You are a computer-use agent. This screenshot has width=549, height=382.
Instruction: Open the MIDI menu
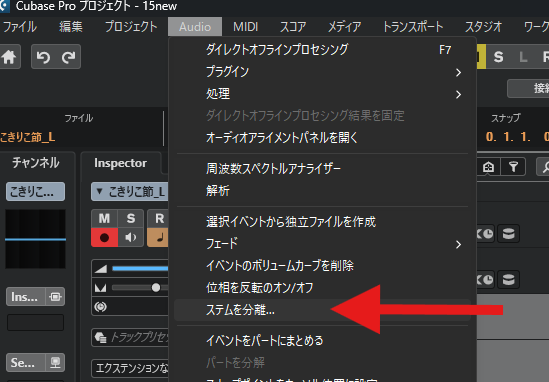coord(245,27)
